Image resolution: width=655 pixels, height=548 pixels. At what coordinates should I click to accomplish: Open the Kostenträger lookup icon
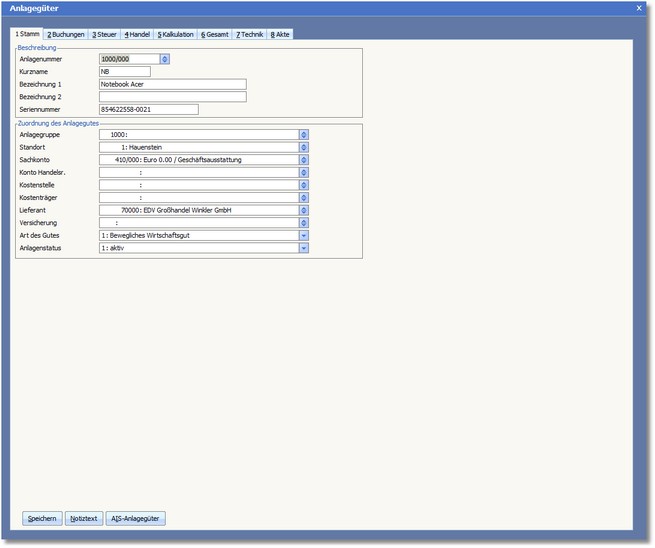pos(304,198)
